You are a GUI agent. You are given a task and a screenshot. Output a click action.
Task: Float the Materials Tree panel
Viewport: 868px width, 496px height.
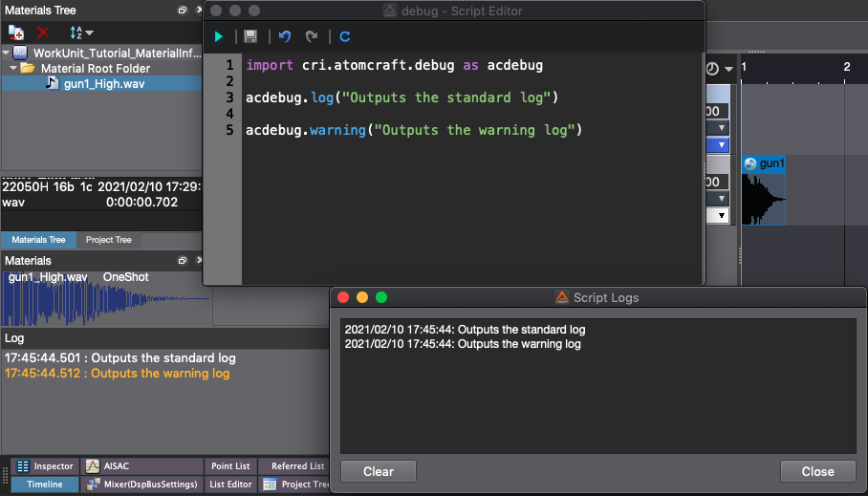pyautogui.click(x=182, y=10)
